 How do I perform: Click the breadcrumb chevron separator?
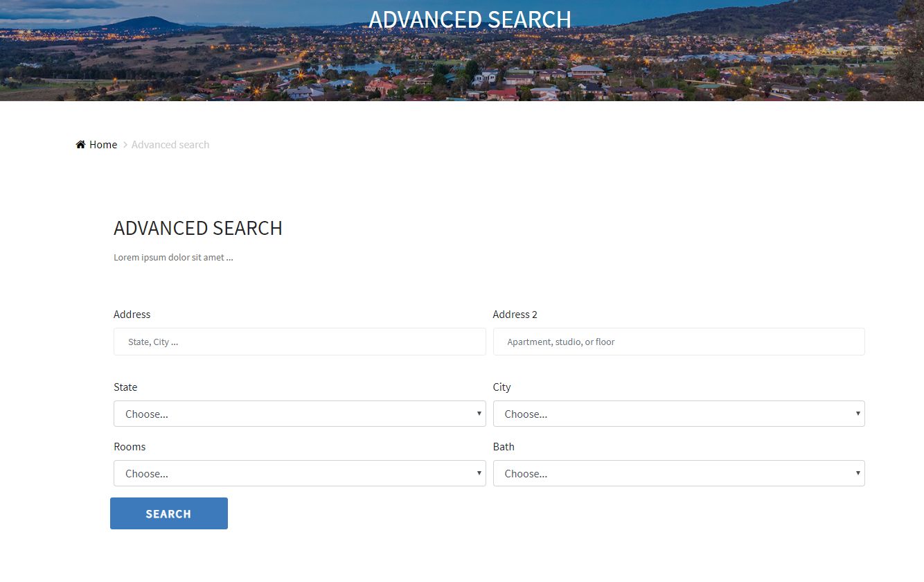pyautogui.click(x=125, y=145)
